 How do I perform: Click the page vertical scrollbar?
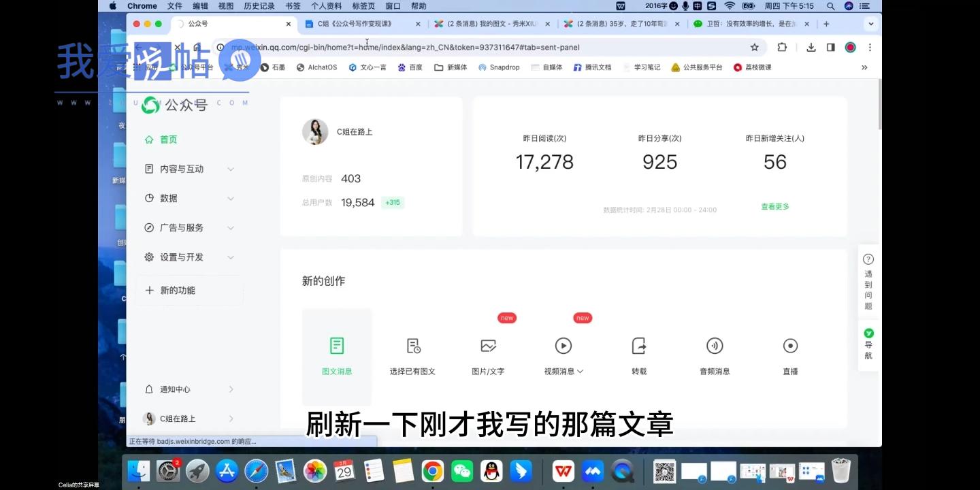click(x=879, y=104)
